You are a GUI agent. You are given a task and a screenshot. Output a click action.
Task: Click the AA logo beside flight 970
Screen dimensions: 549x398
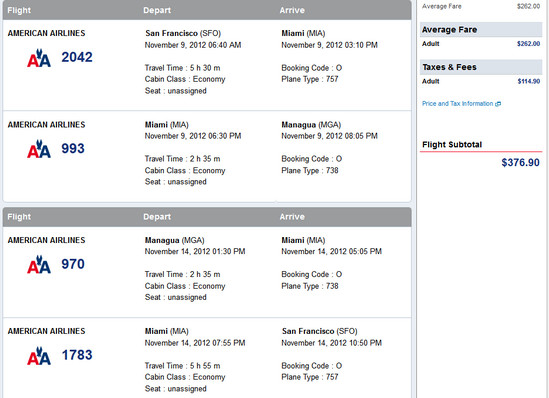(x=39, y=264)
